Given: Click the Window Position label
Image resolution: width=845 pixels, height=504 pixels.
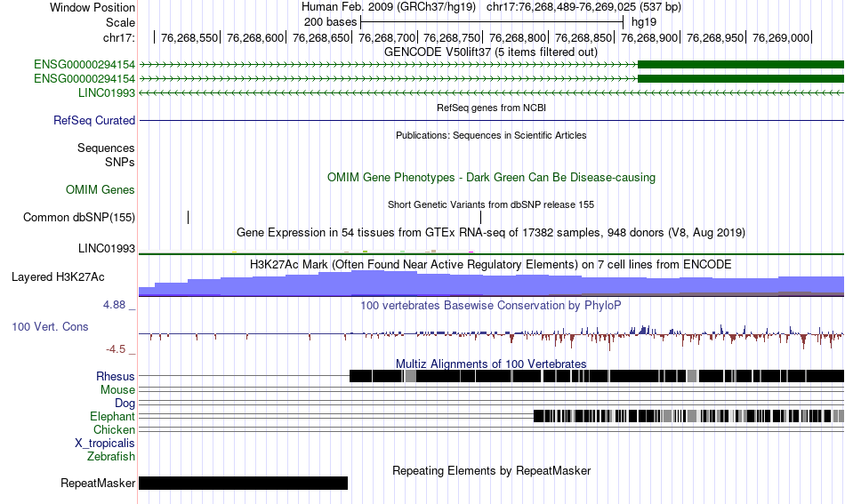Looking at the screenshot, I should pos(93,7).
